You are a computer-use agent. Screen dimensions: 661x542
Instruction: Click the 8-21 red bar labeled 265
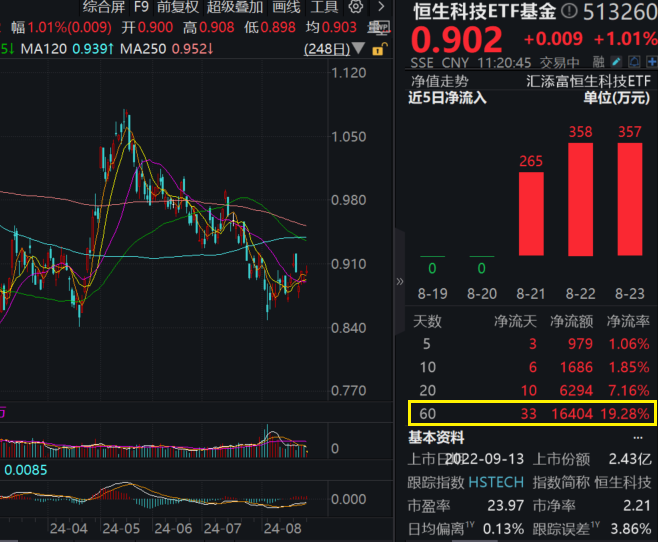click(x=531, y=214)
